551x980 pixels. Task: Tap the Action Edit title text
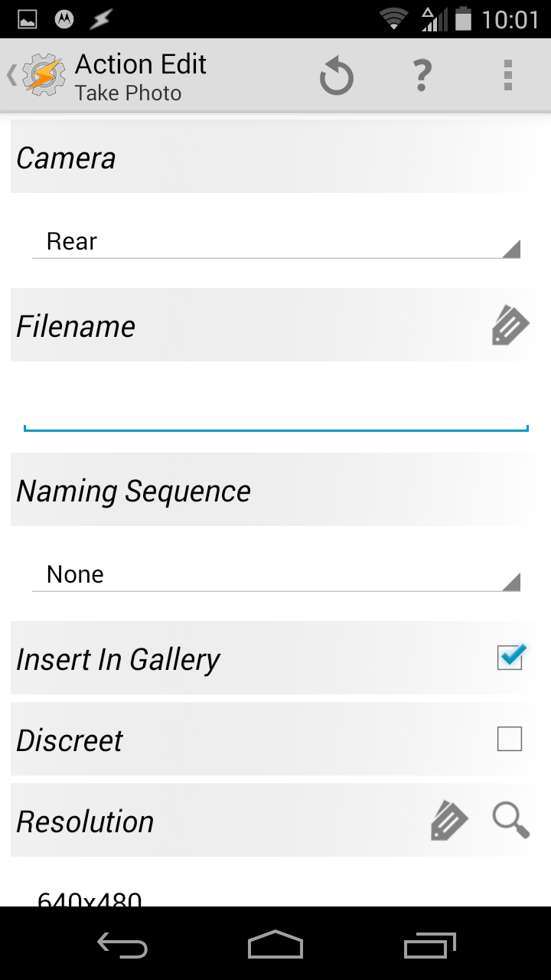pyautogui.click(x=141, y=64)
